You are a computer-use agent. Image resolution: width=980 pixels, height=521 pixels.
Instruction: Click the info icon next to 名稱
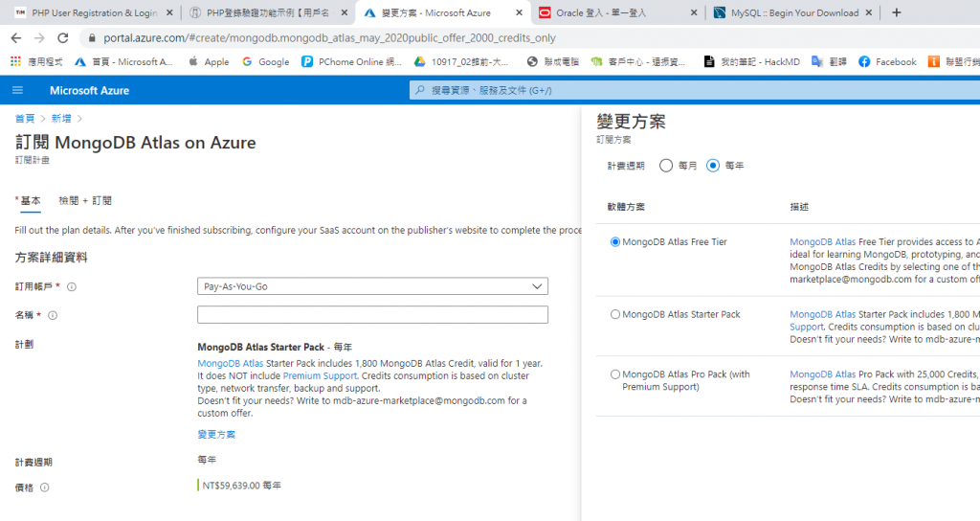coord(53,316)
